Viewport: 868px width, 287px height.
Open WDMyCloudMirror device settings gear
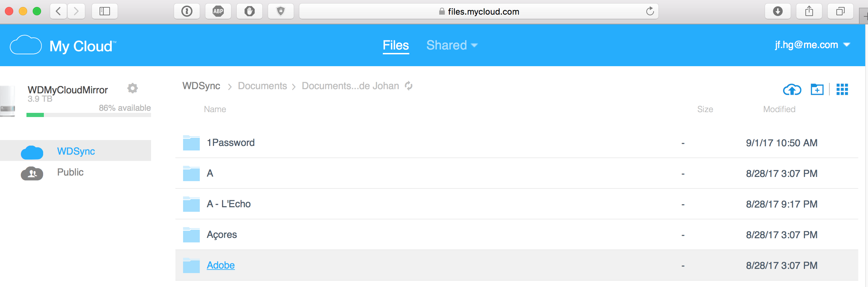coord(132,88)
